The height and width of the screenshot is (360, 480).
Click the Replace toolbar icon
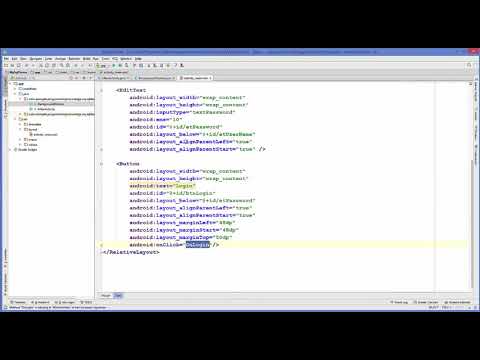click(68, 66)
